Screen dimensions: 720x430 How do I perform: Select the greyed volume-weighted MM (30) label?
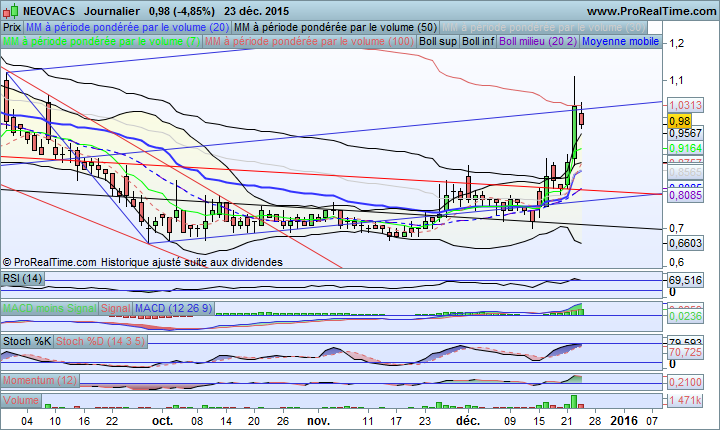(x=543, y=27)
